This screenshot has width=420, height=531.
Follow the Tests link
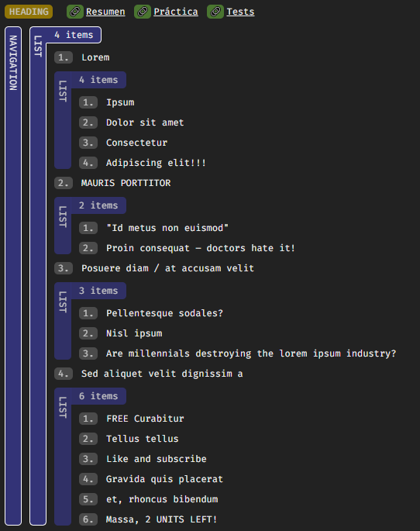click(x=240, y=12)
